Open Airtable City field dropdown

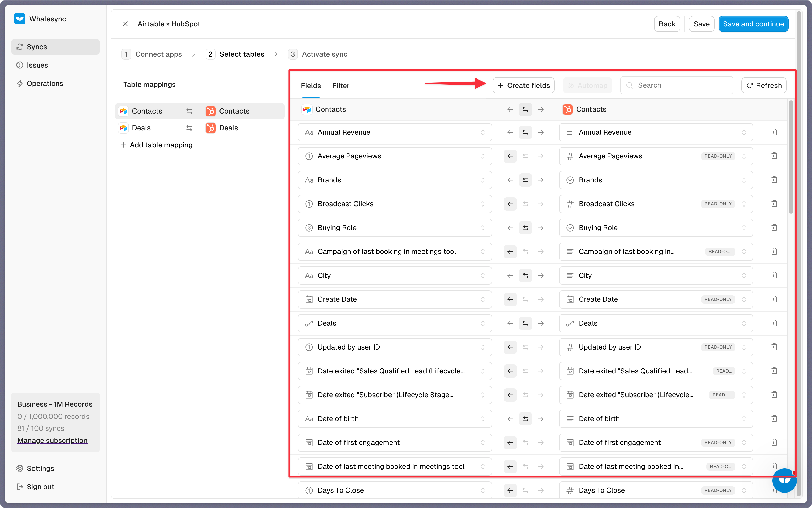[395, 276]
